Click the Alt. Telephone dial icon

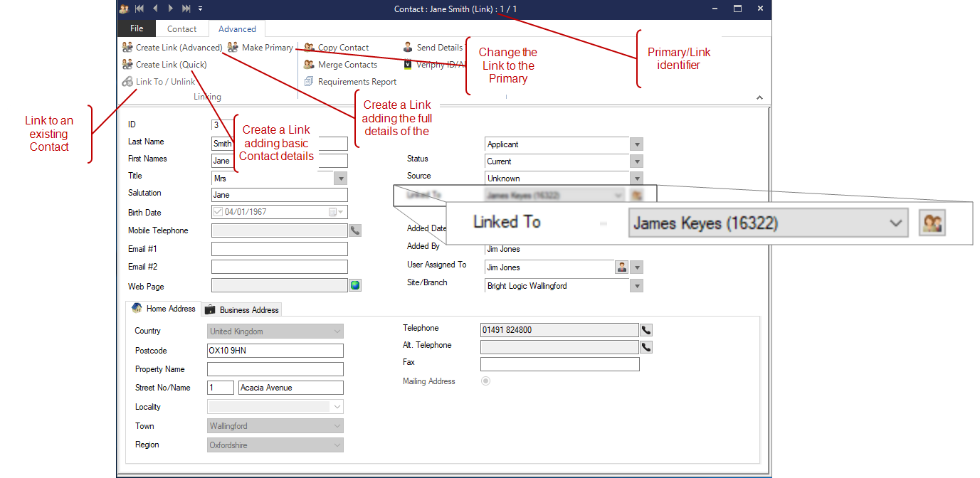click(646, 347)
